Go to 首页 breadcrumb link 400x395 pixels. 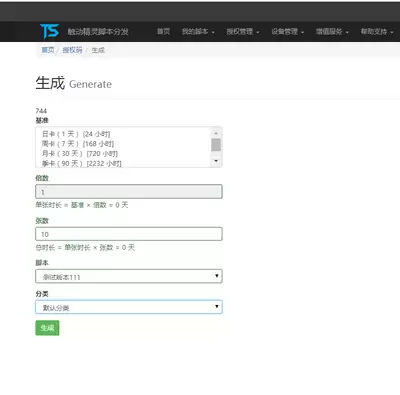[48, 50]
